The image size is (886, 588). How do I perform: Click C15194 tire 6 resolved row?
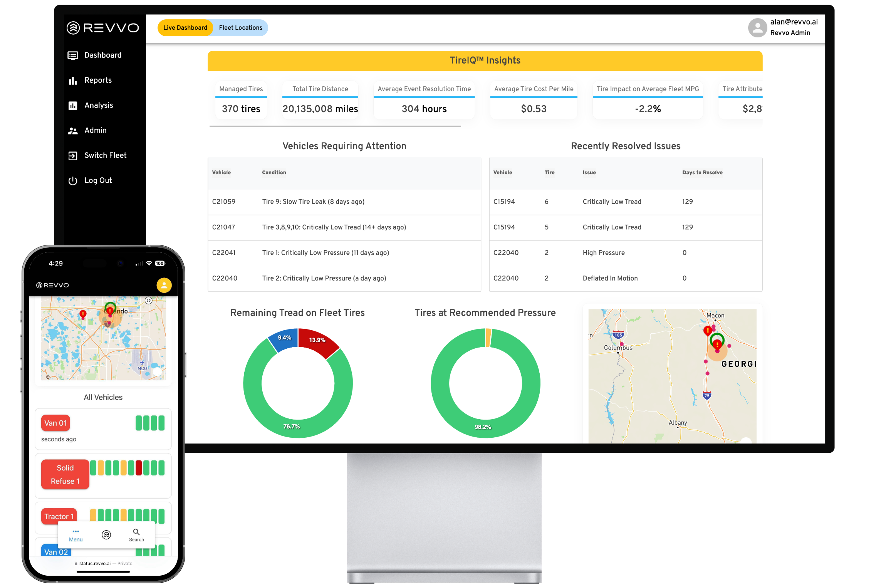click(x=626, y=202)
